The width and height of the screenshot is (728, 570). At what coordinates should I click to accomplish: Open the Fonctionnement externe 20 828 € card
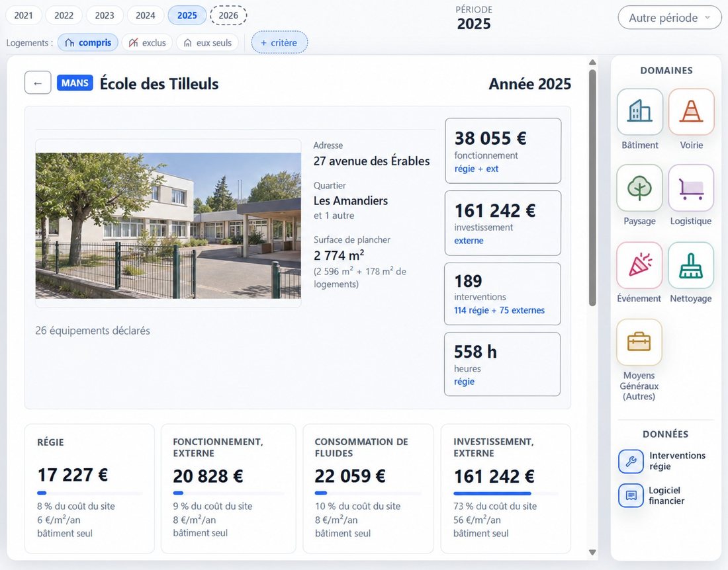coord(228,489)
